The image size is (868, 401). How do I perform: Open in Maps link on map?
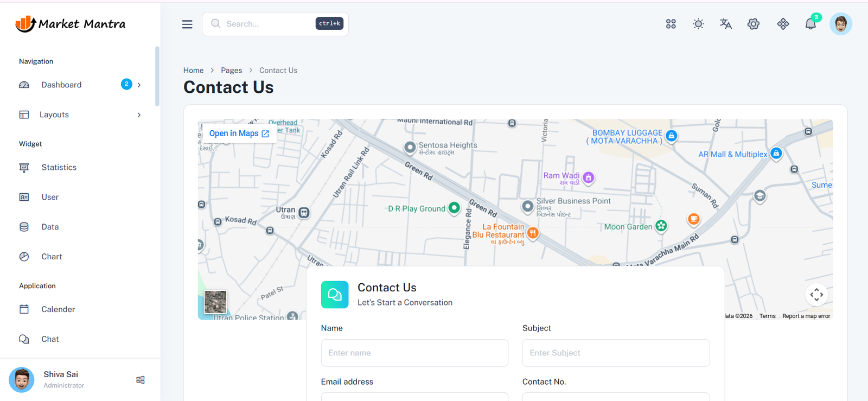[239, 133]
